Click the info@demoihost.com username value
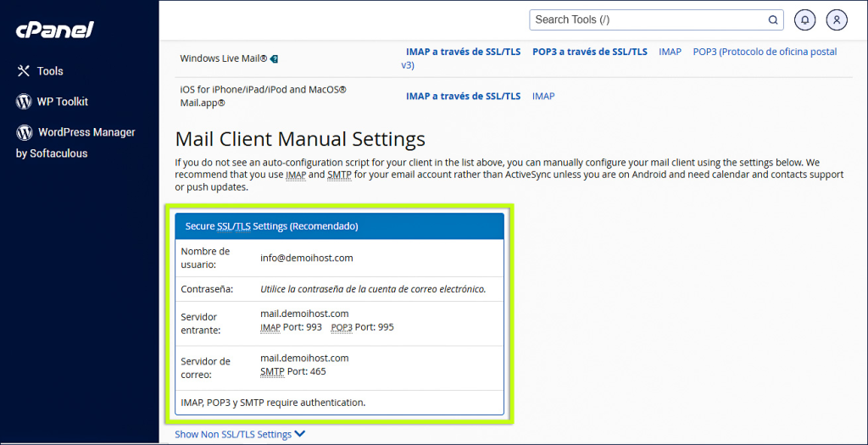The width and height of the screenshot is (868, 445). pyautogui.click(x=306, y=258)
